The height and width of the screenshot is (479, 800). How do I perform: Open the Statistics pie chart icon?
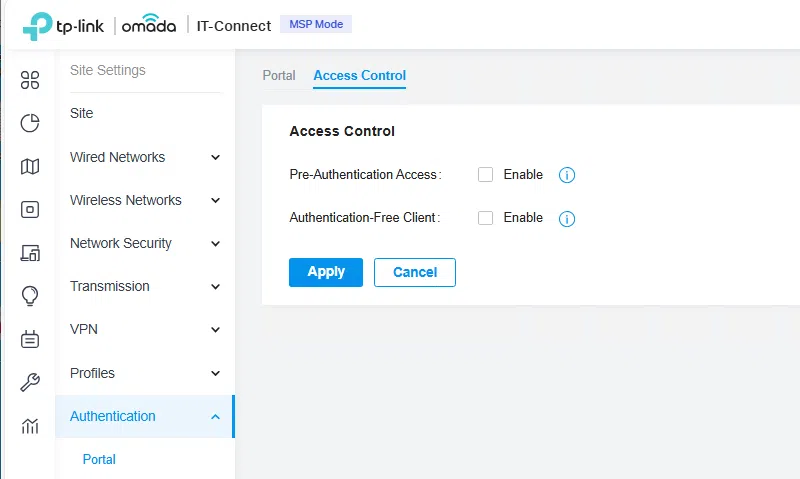pyautogui.click(x=30, y=123)
